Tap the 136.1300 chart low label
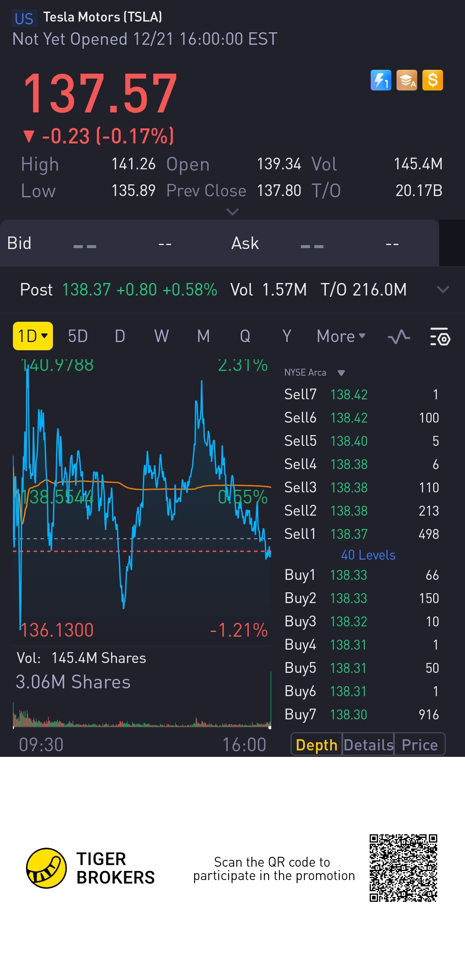Screen dimensions: 465x980 coord(57,630)
